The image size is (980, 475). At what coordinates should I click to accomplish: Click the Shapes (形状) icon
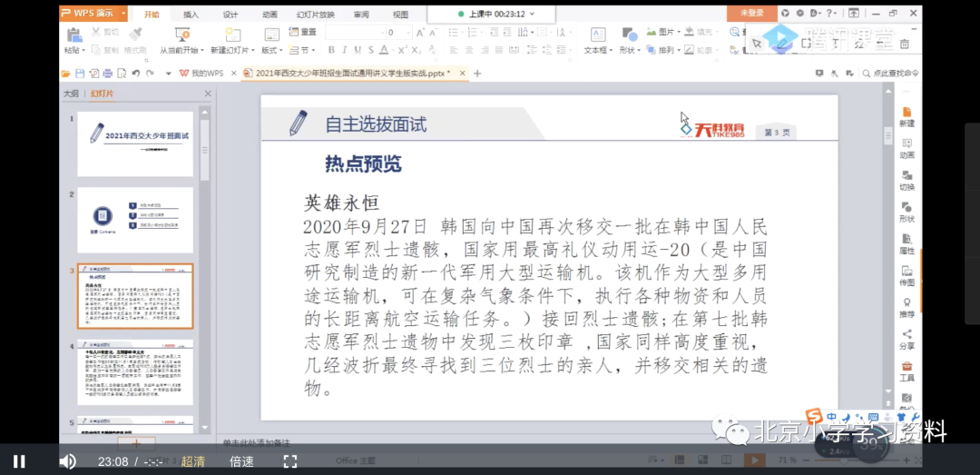tap(630, 35)
